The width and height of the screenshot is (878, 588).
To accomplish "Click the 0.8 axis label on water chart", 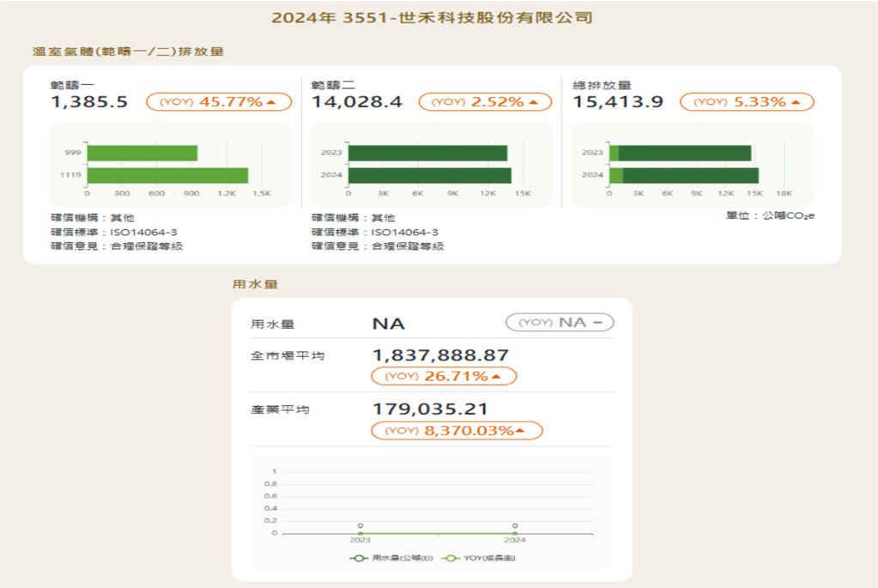I will coord(270,484).
